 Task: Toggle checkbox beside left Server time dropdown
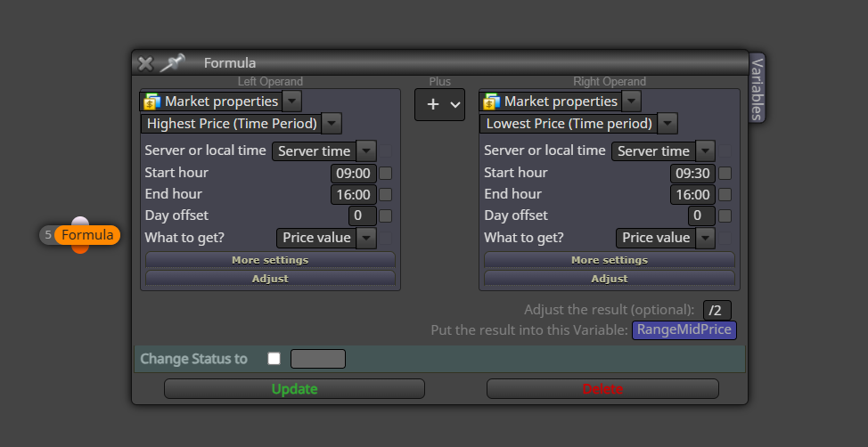click(385, 151)
